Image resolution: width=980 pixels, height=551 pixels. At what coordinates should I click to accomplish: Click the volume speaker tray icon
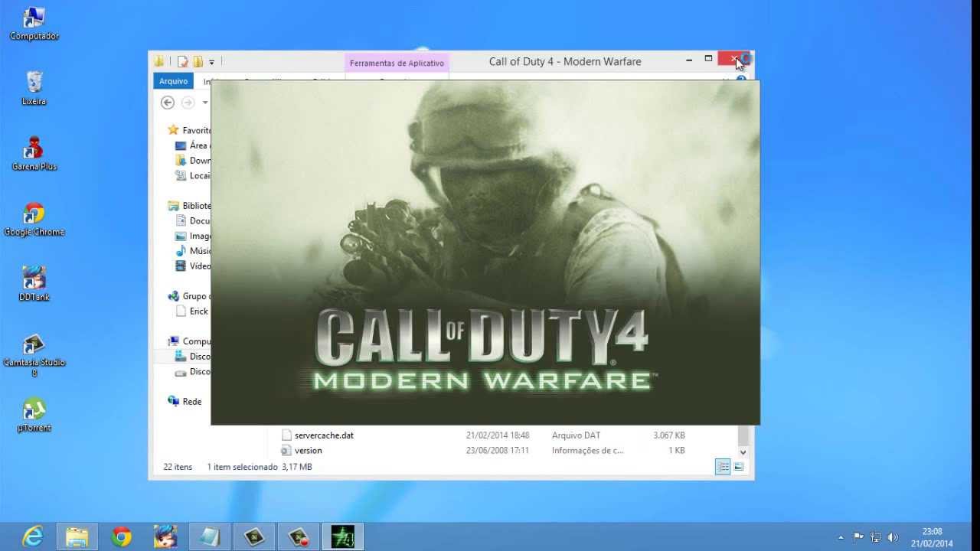(x=893, y=537)
